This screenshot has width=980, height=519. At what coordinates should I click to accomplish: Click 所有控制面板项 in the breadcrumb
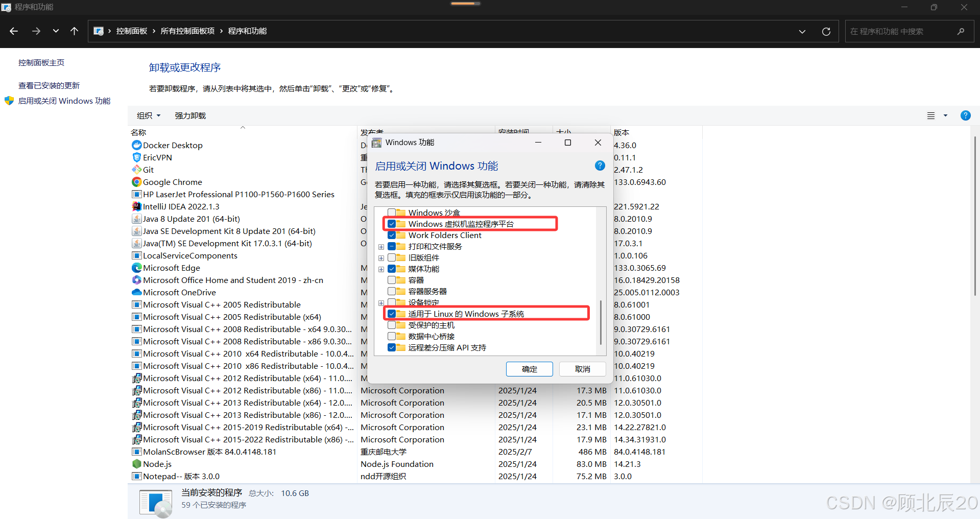[187, 31]
